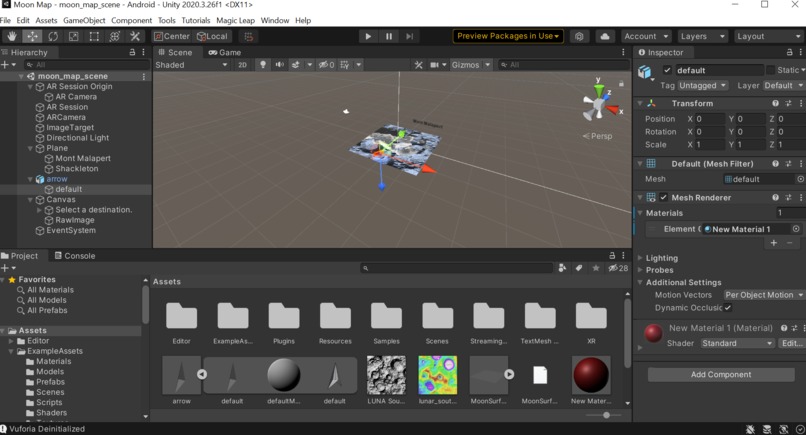Viewport: 806px width, 435px height.
Task: Toggle Mesh Renderer enabled checkbox
Action: pyautogui.click(x=664, y=197)
